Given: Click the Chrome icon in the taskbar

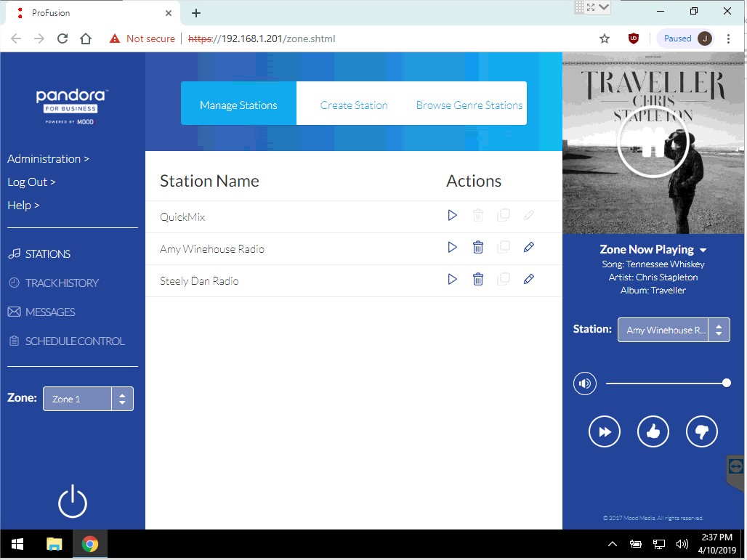Looking at the screenshot, I should (x=90, y=544).
